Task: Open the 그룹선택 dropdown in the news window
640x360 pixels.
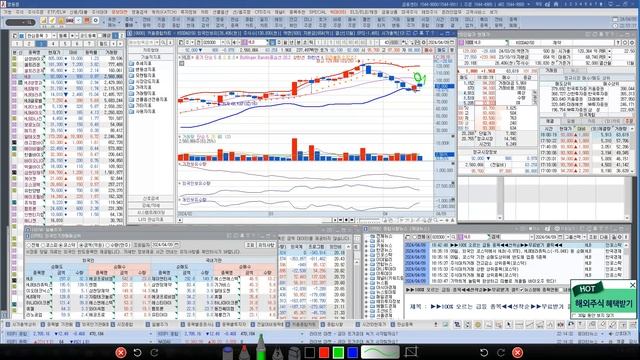Action: click(x=584, y=237)
